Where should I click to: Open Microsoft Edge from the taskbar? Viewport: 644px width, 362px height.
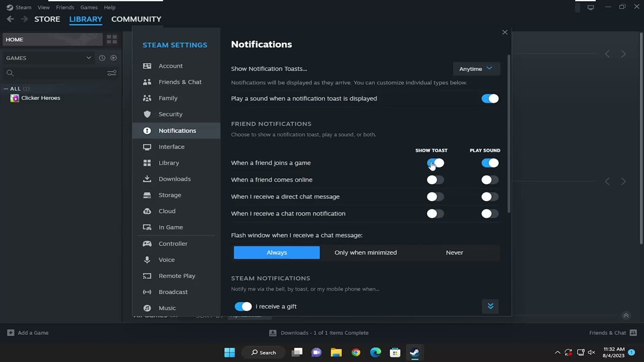(x=375, y=352)
